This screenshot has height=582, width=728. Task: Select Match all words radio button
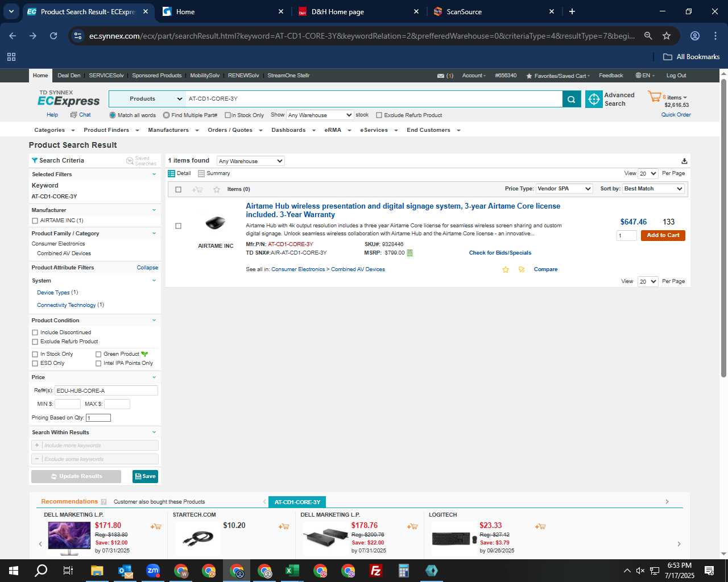113,115
